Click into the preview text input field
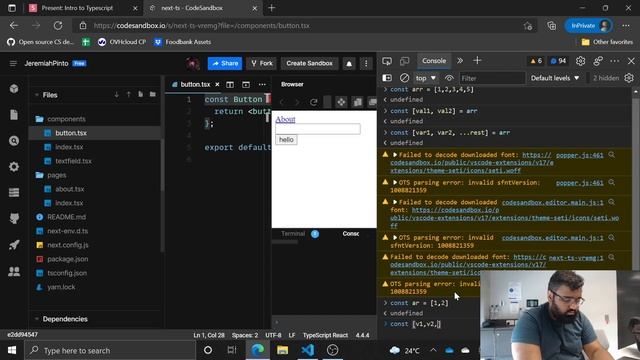Image resolution: width=640 pixels, height=360 pixels. [318, 129]
